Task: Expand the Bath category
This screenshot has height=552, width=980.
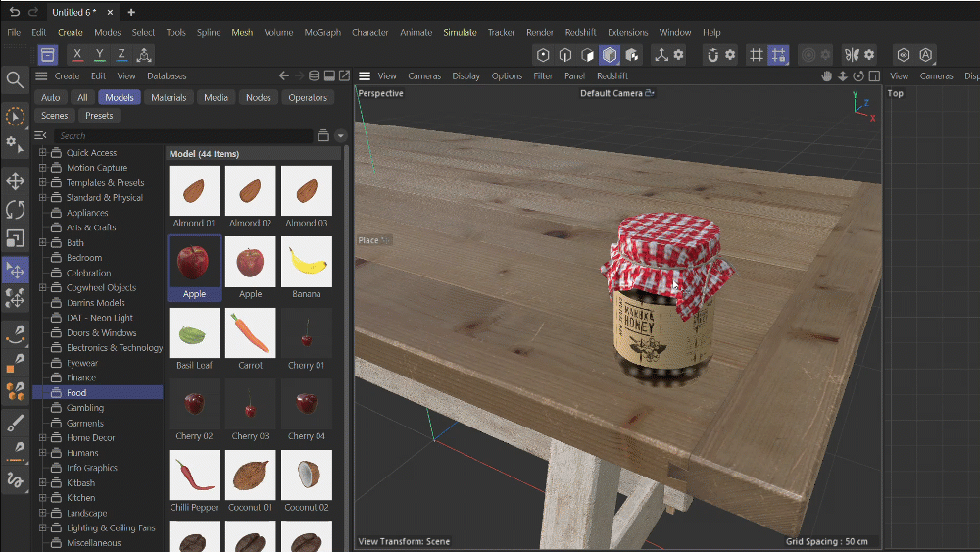Action: [x=42, y=242]
